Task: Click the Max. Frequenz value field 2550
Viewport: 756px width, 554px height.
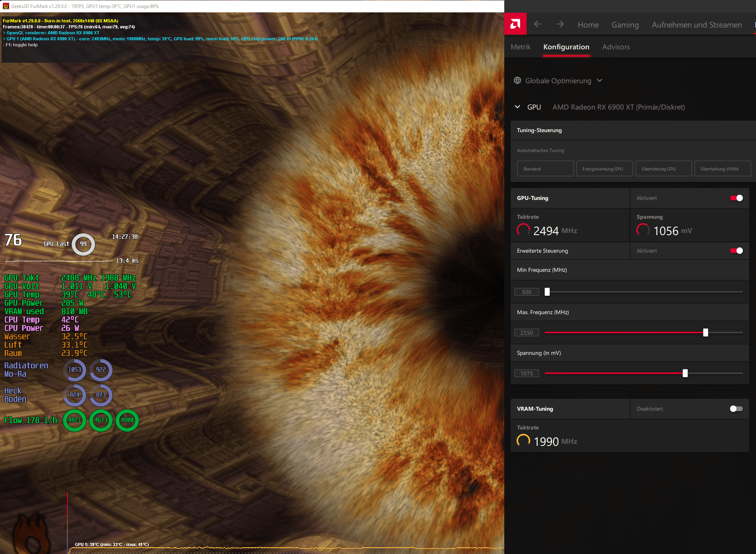Action: 527,332
